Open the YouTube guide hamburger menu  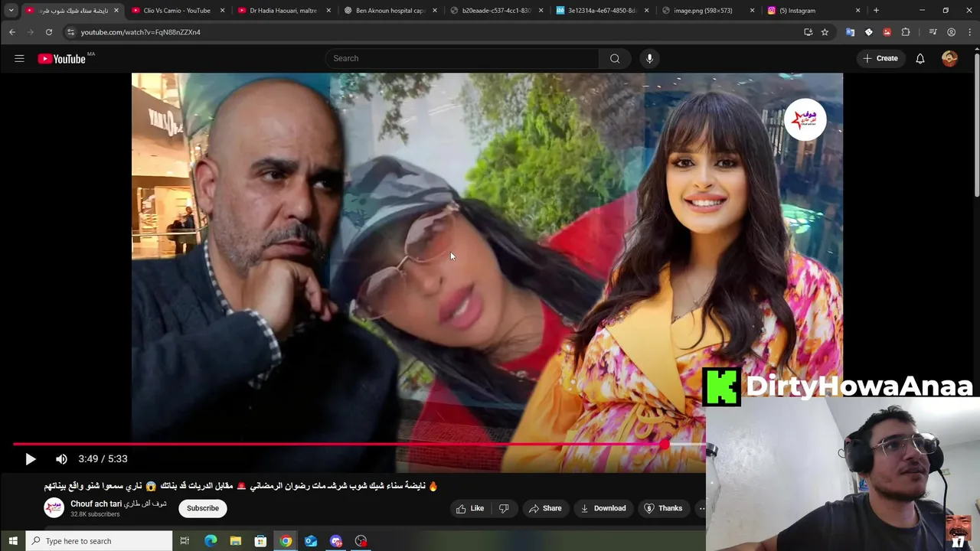pyautogui.click(x=19, y=58)
